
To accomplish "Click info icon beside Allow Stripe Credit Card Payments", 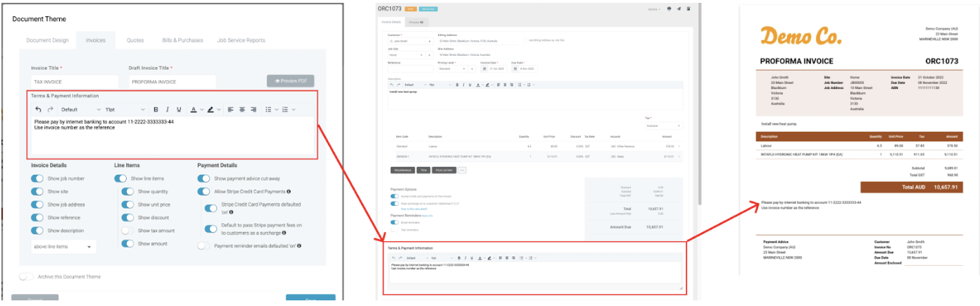I will click(289, 191).
